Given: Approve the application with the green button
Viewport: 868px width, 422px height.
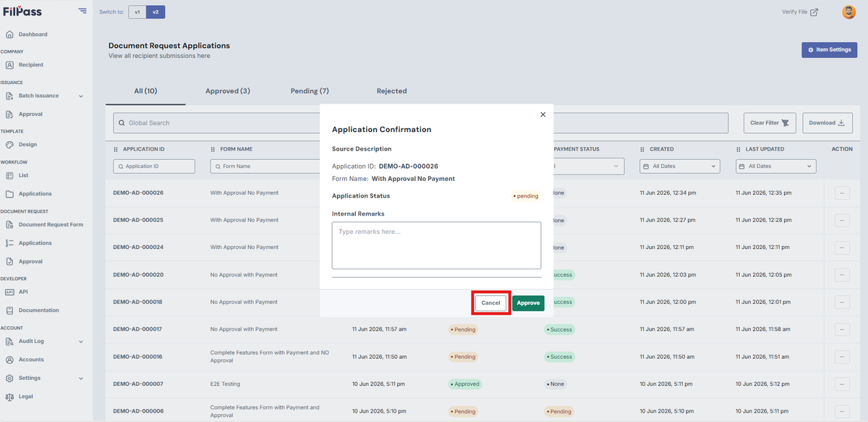Looking at the screenshot, I should [528, 303].
